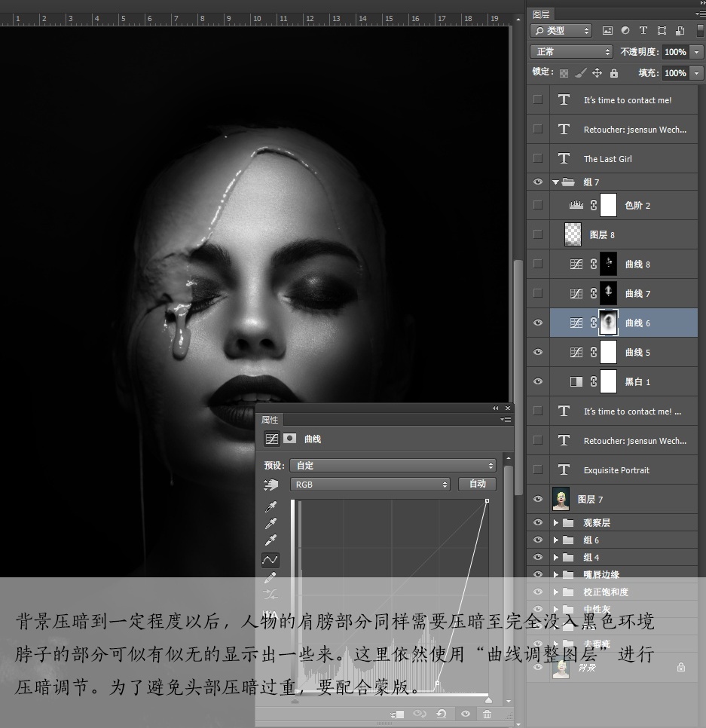Hide the 组 7 group
The height and width of the screenshot is (728, 706).
pos(538,182)
